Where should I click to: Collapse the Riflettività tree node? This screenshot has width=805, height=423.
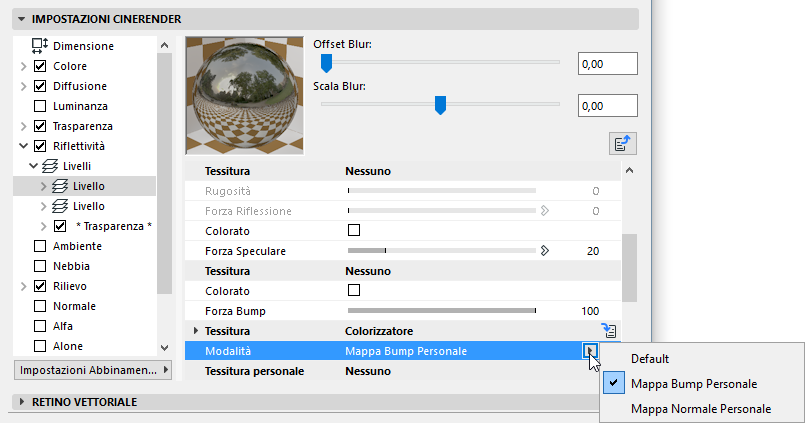24,146
